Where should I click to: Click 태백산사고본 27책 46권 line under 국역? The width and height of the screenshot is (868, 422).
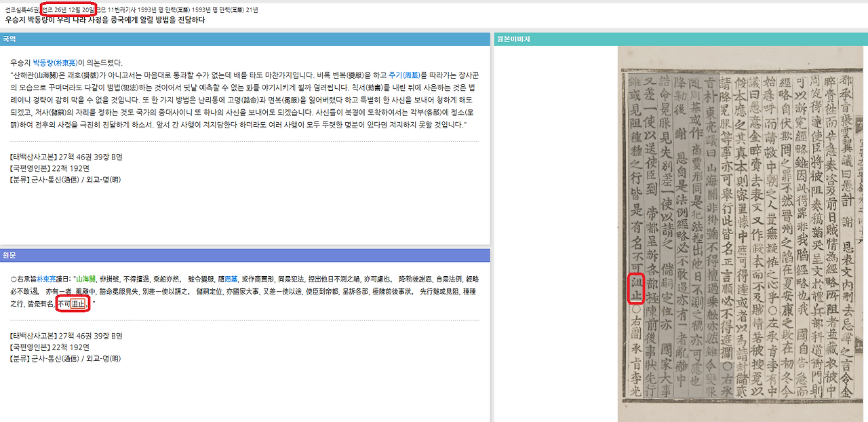coord(66,157)
